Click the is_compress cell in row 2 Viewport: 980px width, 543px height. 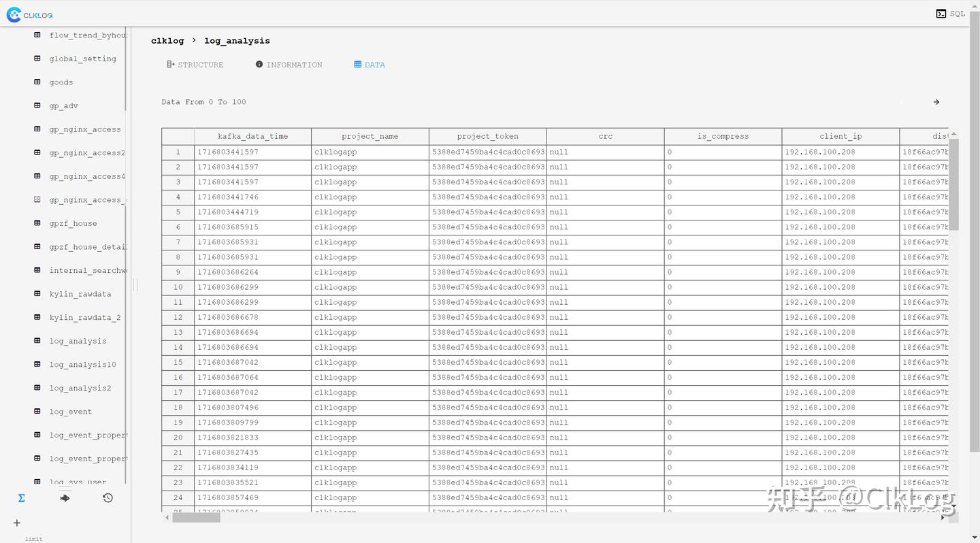[x=723, y=167]
